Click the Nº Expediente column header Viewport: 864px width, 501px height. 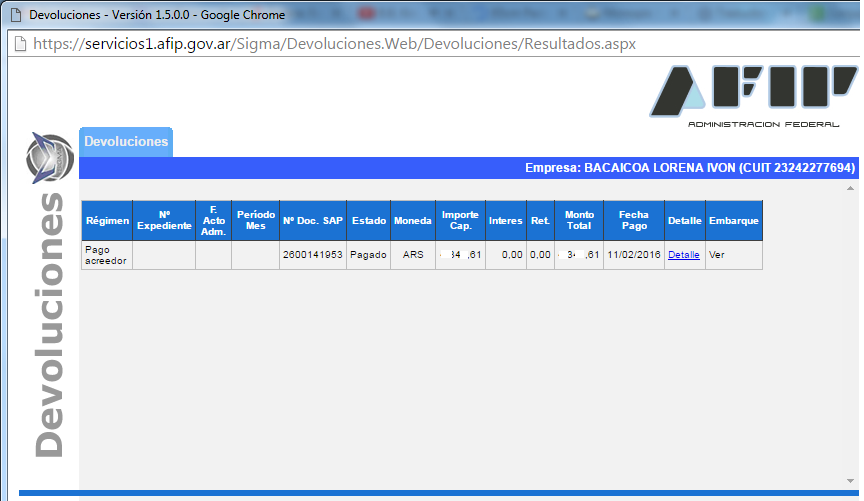164,220
